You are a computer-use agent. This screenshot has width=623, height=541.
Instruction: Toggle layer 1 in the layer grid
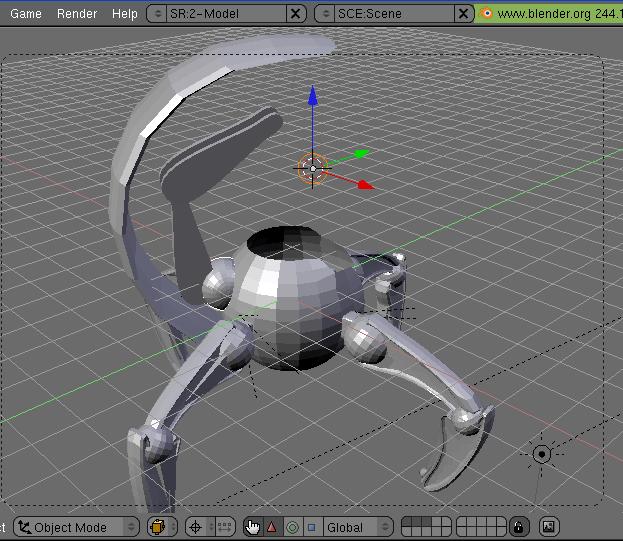tap(406, 522)
